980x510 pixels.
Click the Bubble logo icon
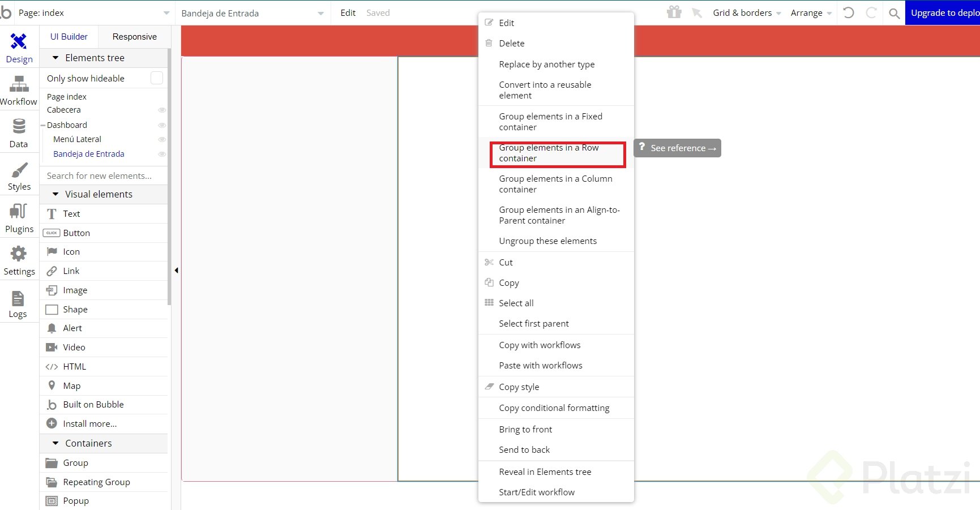6,12
